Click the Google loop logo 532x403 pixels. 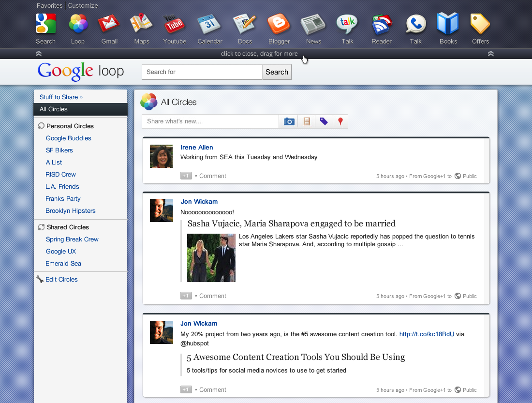tap(81, 71)
